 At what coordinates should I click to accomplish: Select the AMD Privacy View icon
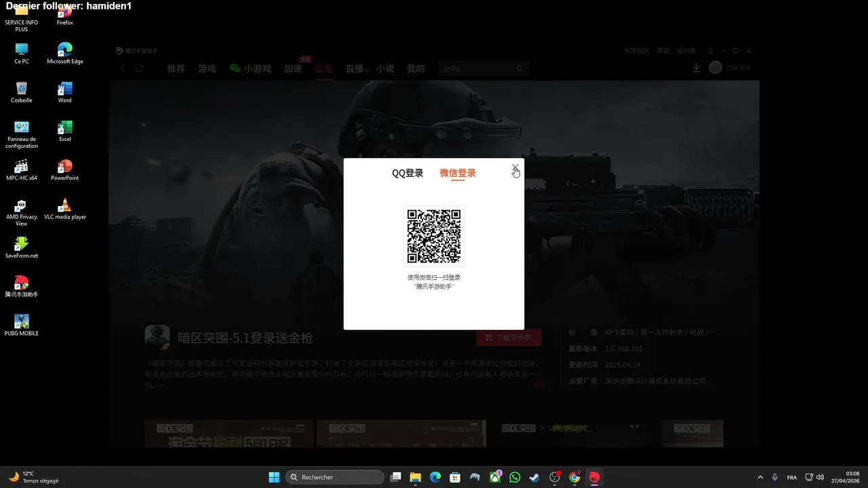[x=22, y=213]
